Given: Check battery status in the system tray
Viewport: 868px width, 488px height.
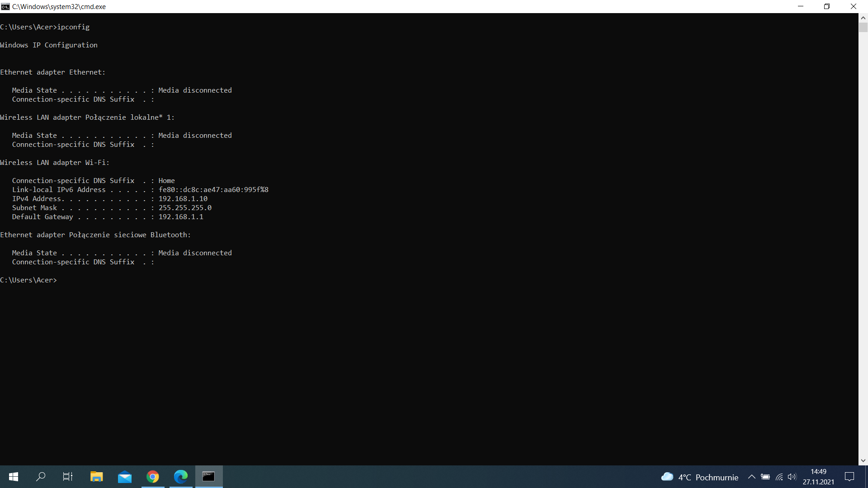Looking at the screenshot, I should (x=765, y=477).
